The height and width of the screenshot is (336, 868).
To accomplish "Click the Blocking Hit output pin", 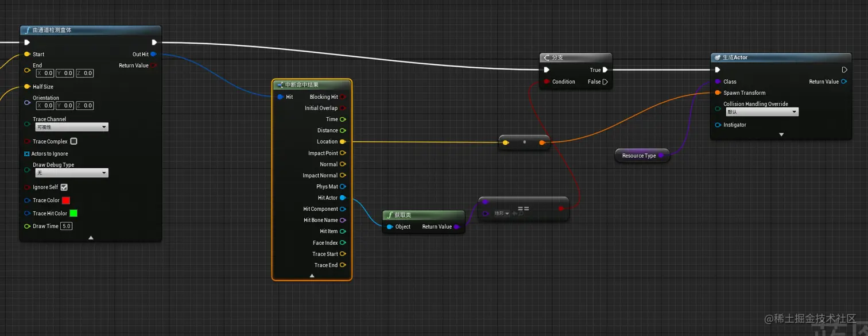I will pos(343,97).
